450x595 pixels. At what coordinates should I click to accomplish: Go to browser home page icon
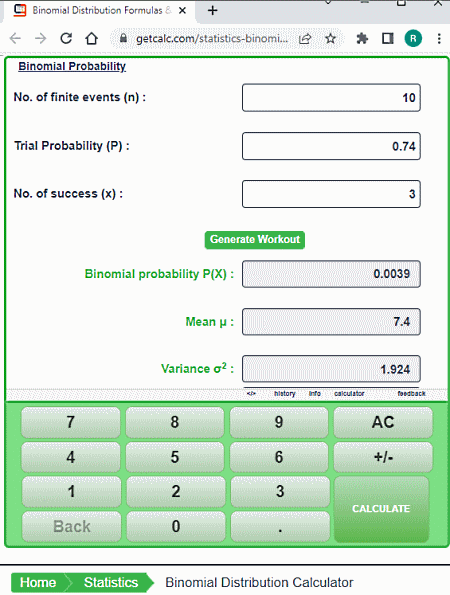pyautogui.click(x=91, y=38)
